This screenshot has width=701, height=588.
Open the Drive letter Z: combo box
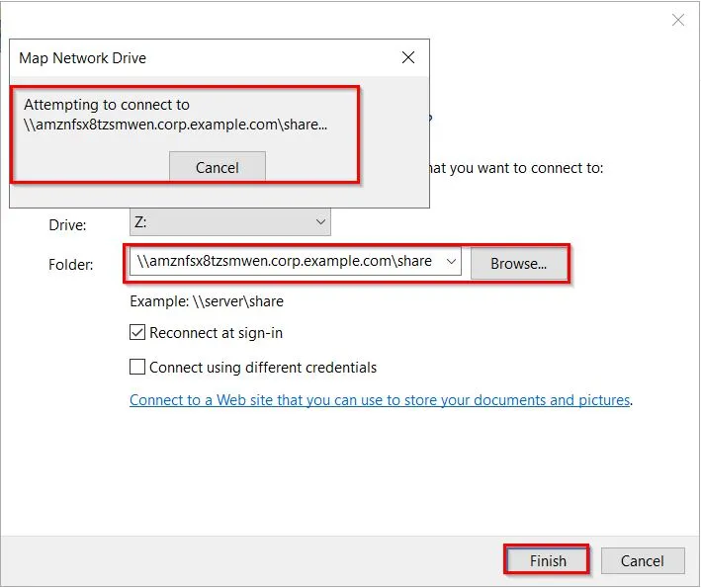229,223
